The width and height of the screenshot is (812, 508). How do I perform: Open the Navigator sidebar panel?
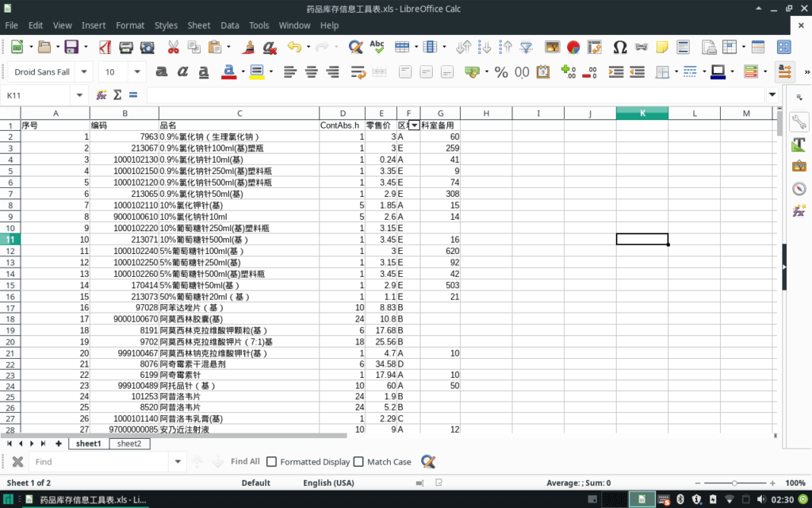(799, 189)
